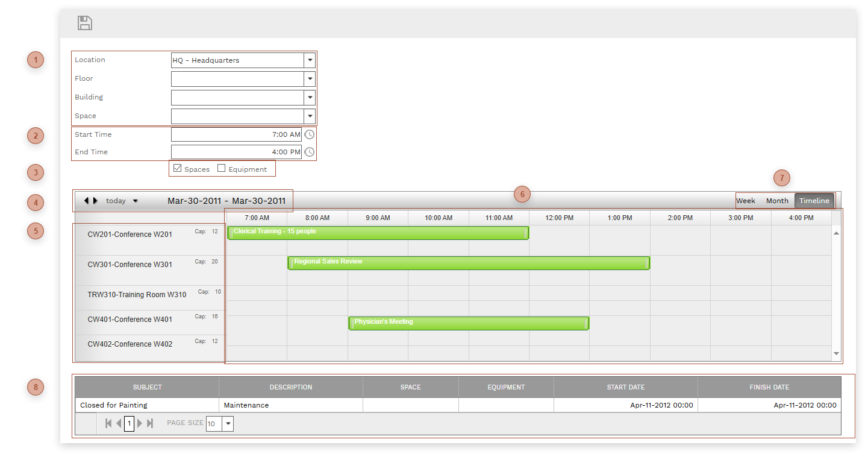Open the Floor dropdown list
Screen dimensions: 868x457
(x=310, y=79)
